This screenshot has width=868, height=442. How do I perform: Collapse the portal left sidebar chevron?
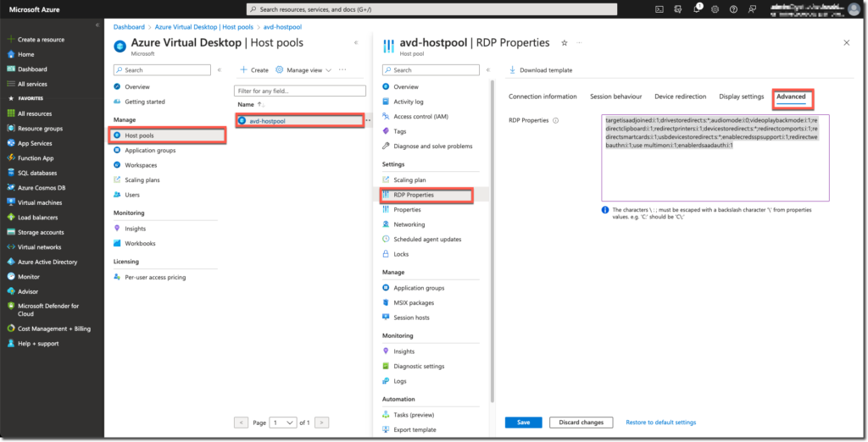coord(97,25)
